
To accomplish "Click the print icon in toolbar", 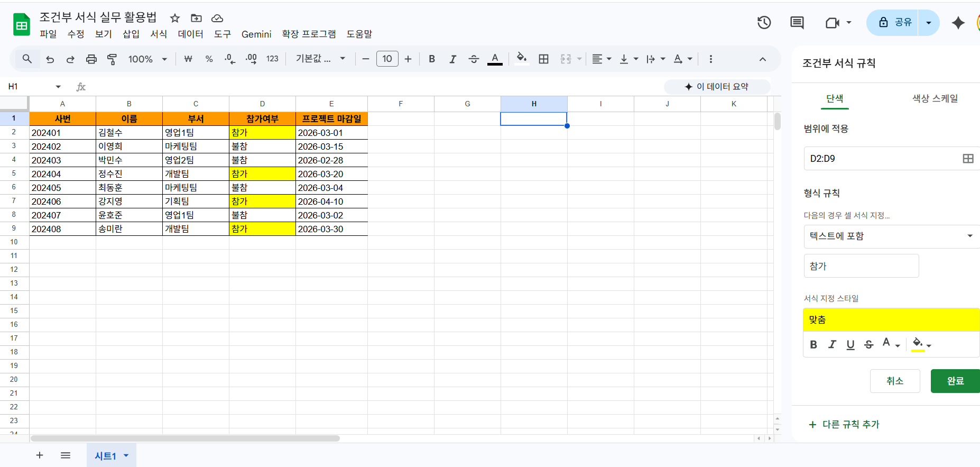I will click(91, 59).
